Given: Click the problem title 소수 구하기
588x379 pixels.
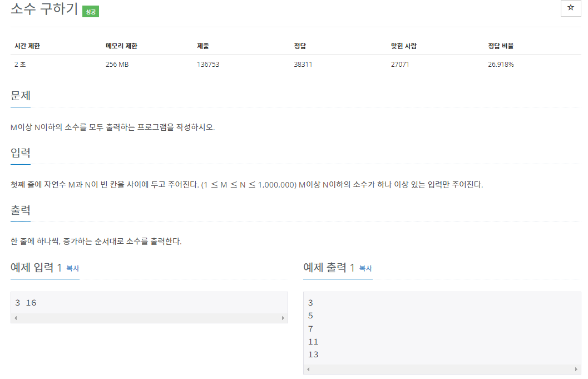Looking at the screenshot, I should 45,9.
